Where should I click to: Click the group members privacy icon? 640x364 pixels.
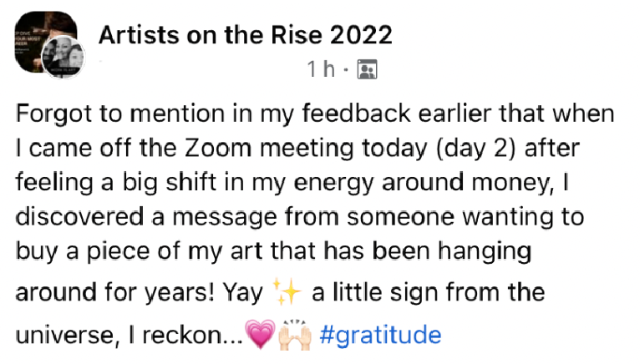coord(367,69)
